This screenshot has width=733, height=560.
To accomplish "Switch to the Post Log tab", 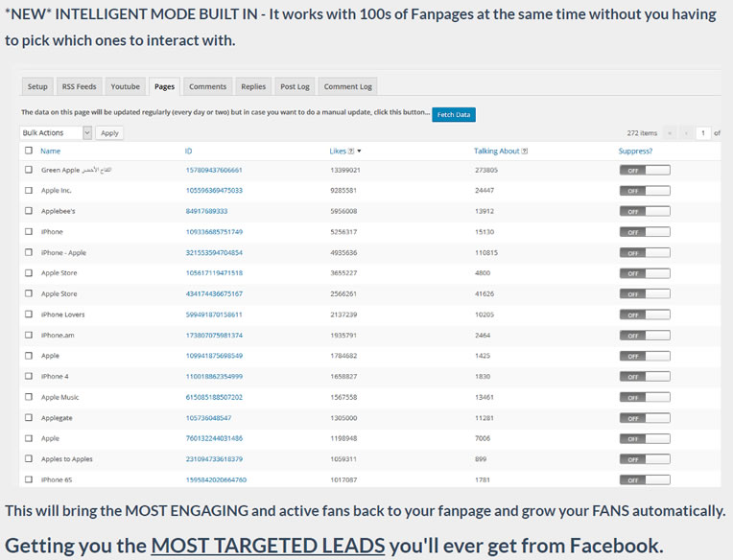I will click(295, 87).
